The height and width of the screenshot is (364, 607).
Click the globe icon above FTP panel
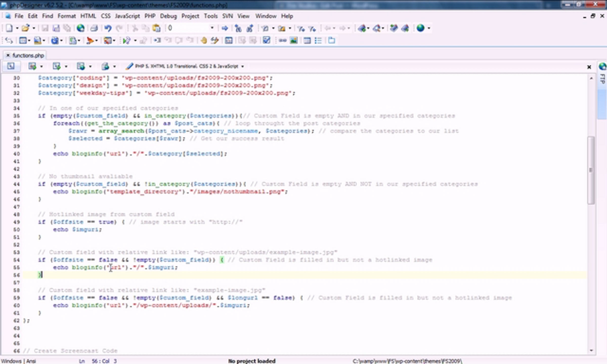[602, 66]
